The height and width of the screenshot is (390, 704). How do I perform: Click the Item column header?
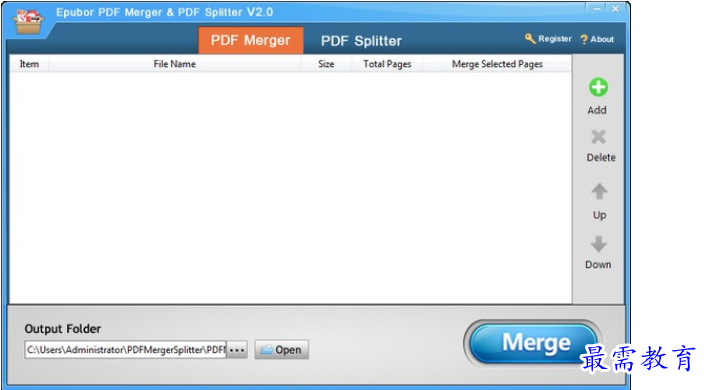[29, 64]
